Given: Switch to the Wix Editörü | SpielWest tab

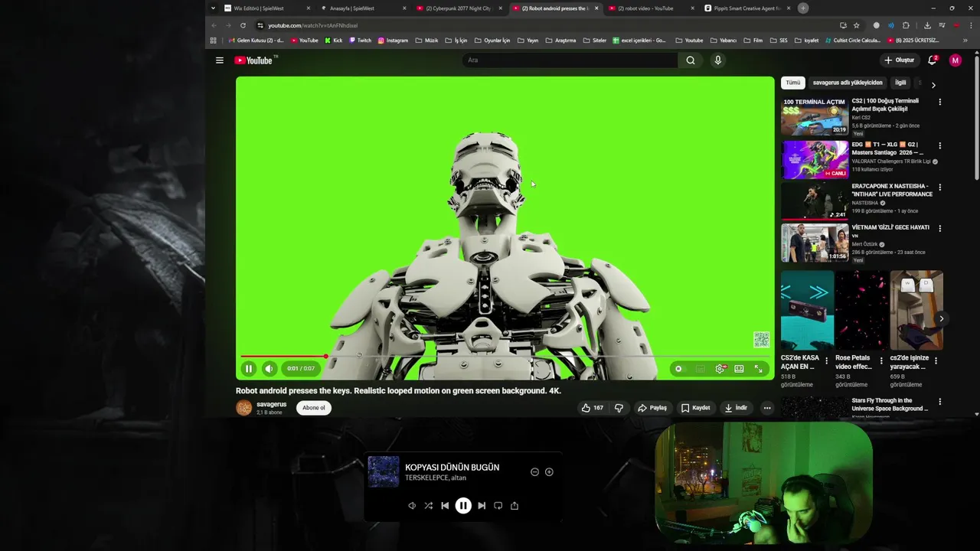Looking at the screenshot, I should click(x=266, y=8).
